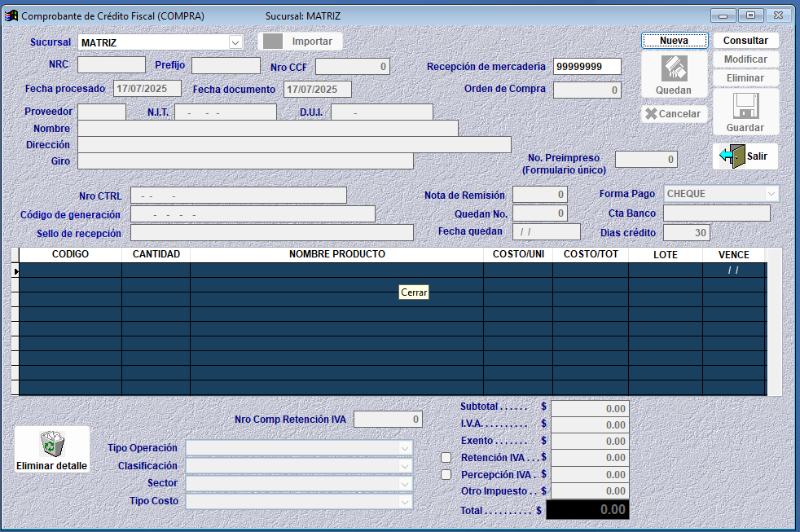The height and width of the screenshot is (532, 800).
Task: Click the Importar gray square icon
Action: [274, 41]
